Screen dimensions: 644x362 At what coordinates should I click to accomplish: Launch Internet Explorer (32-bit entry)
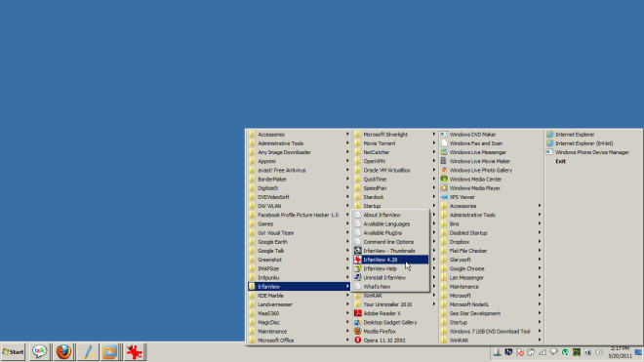[593, 135]
